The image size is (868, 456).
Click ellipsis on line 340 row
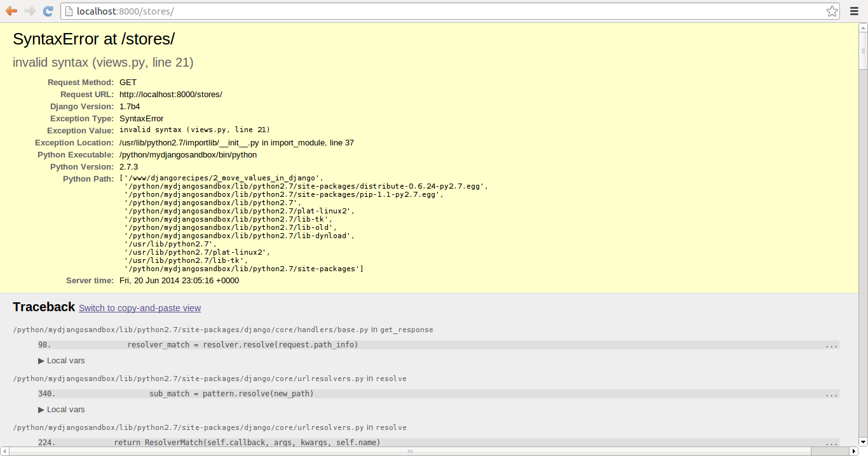point(831,394)
